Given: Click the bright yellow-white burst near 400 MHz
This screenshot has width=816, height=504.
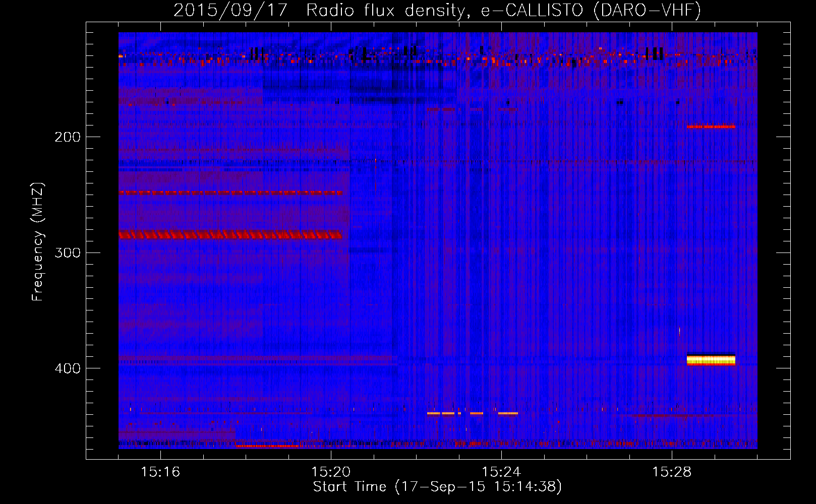Looking at the screenshot, I should click(711, 360).
